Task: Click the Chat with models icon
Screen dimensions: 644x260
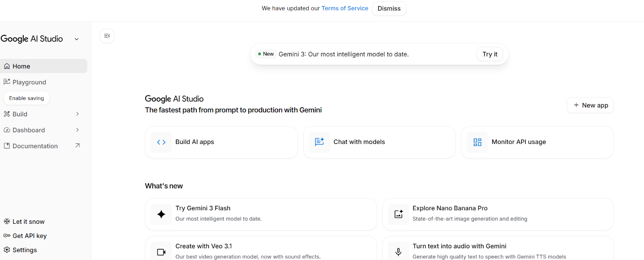Action: click(319, 142)
